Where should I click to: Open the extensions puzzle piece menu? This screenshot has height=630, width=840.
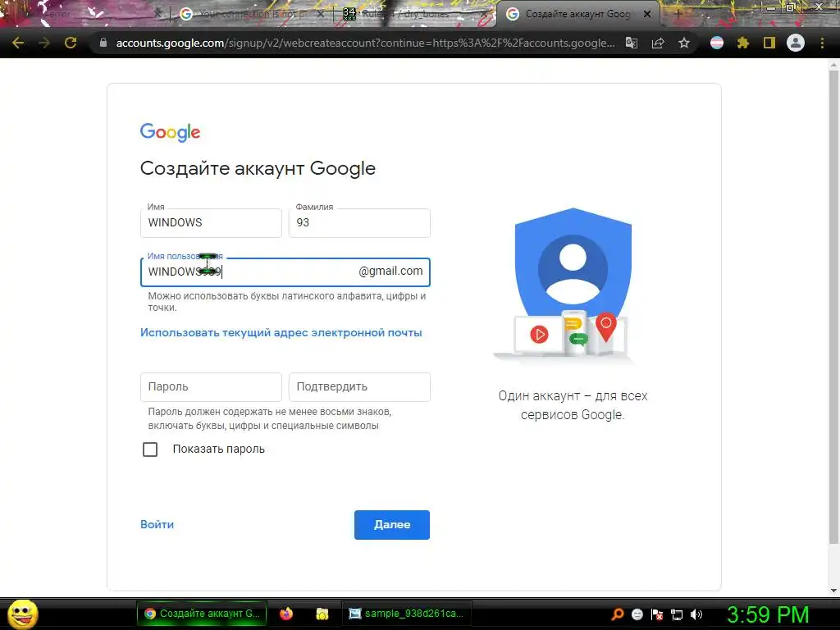743,43
